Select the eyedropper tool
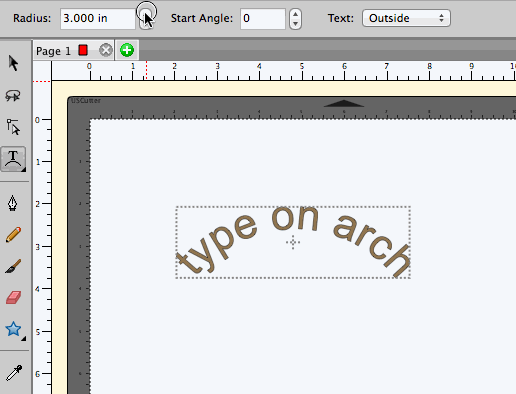 click(14, 373)
